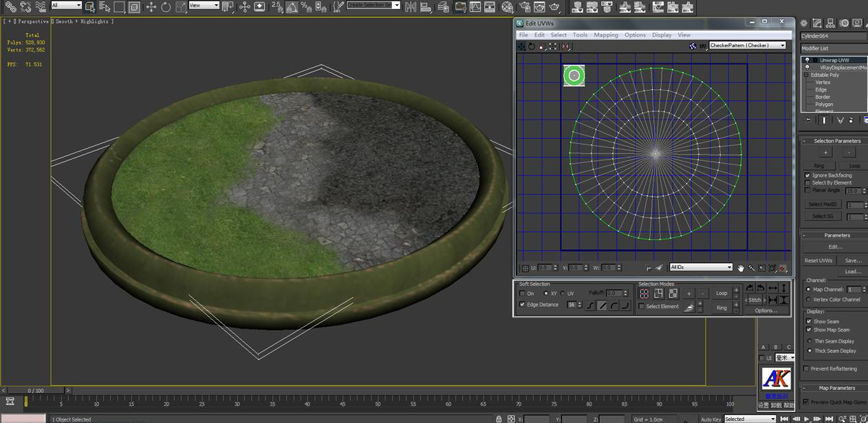Toggle Window/Crossing selection mode

click(134, 7)
